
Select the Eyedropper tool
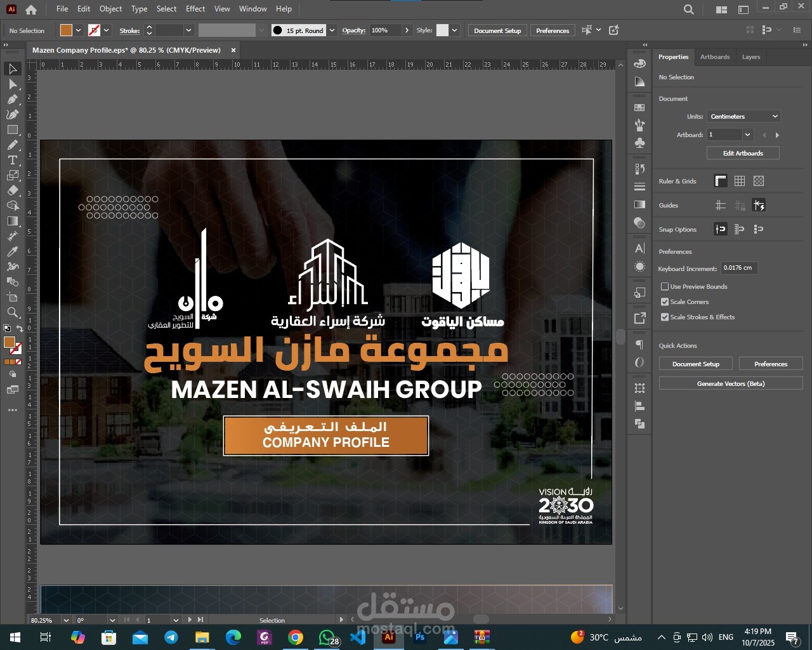(x=13, y=251)
